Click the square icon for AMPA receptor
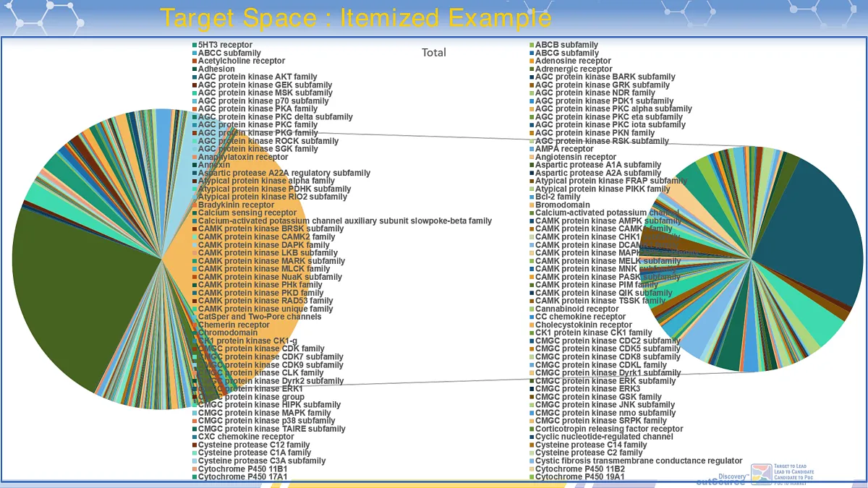 (532, 149)
